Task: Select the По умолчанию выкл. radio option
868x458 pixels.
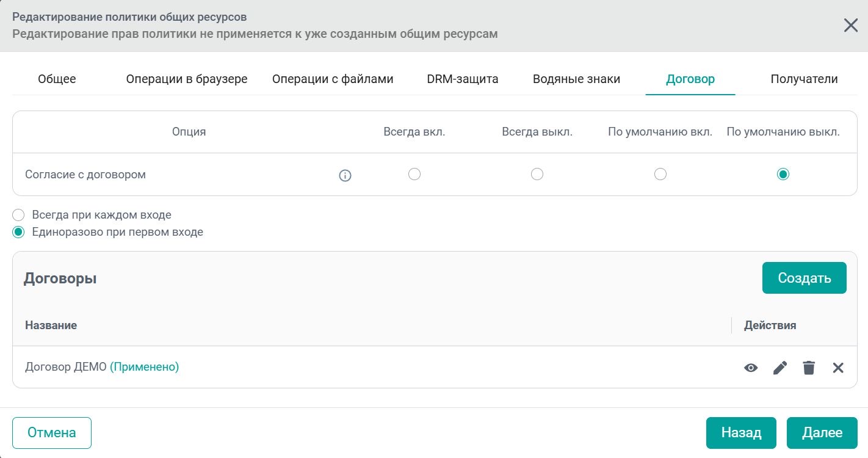Action: [783, 175]
